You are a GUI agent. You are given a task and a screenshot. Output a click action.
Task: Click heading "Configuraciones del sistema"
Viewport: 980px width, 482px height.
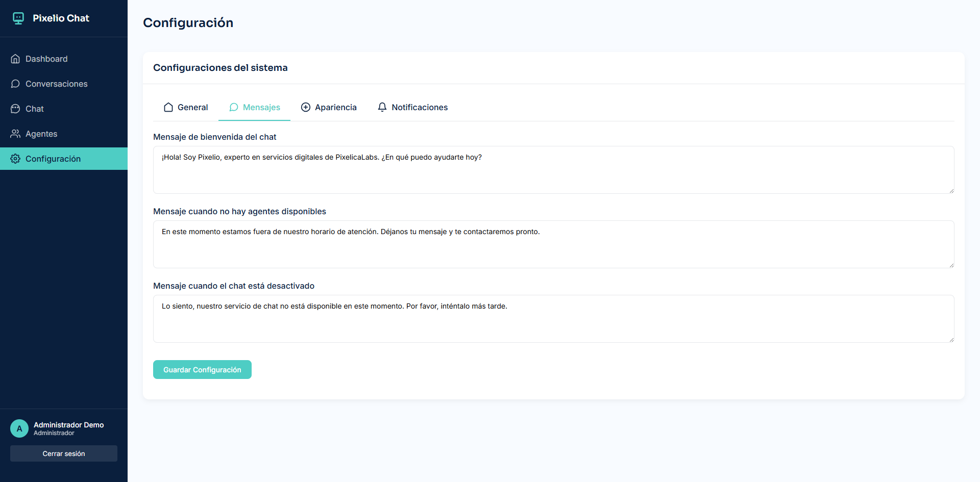(220, 68)
